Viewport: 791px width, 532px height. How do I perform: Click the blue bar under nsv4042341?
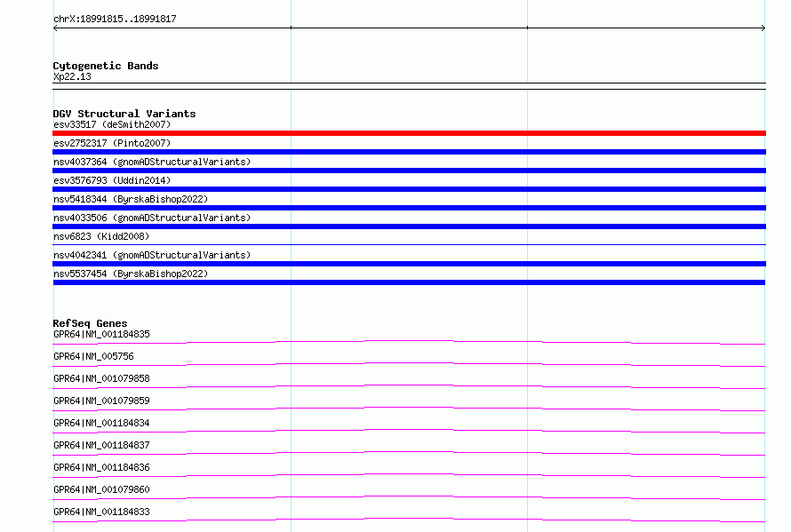click(x=409, y=264)
